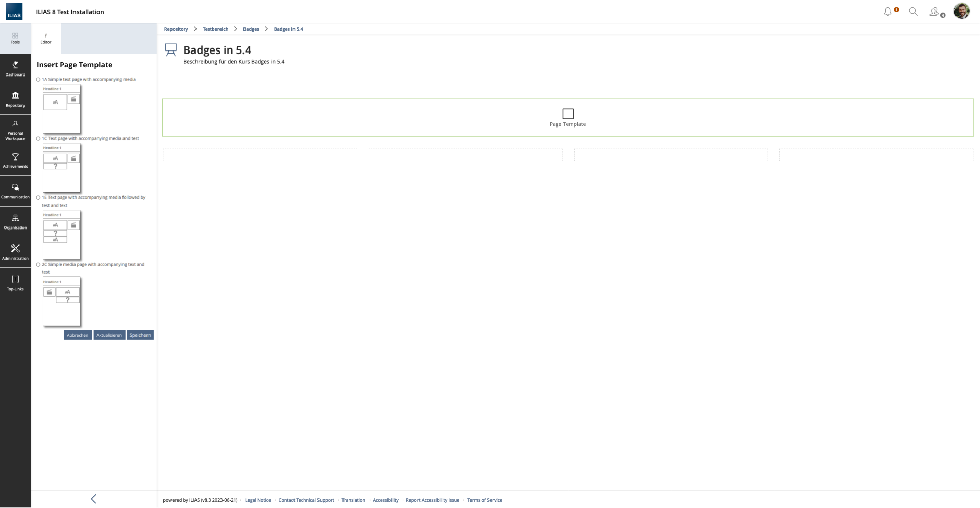Viewport: 980px width, 508px height.
Task: Collapse the slate with the left chevron
Action: pyautogui.click(x=93, y=499)
